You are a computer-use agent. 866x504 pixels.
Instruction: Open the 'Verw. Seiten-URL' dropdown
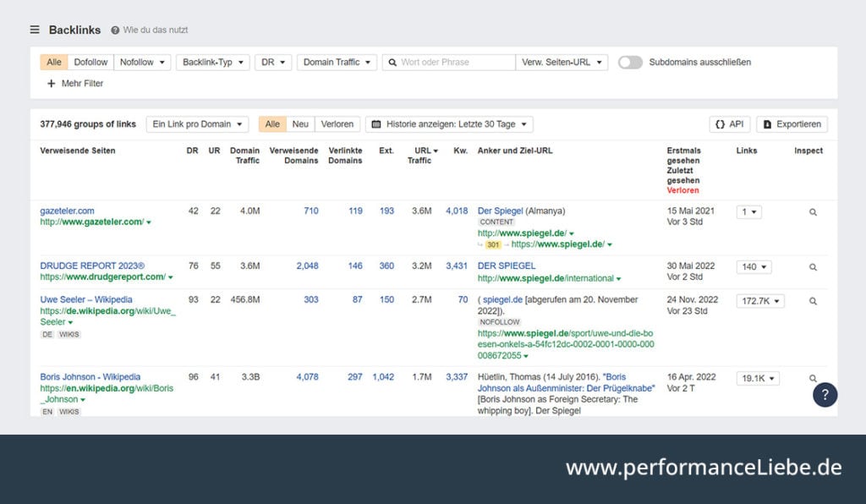tap(562, 63)
